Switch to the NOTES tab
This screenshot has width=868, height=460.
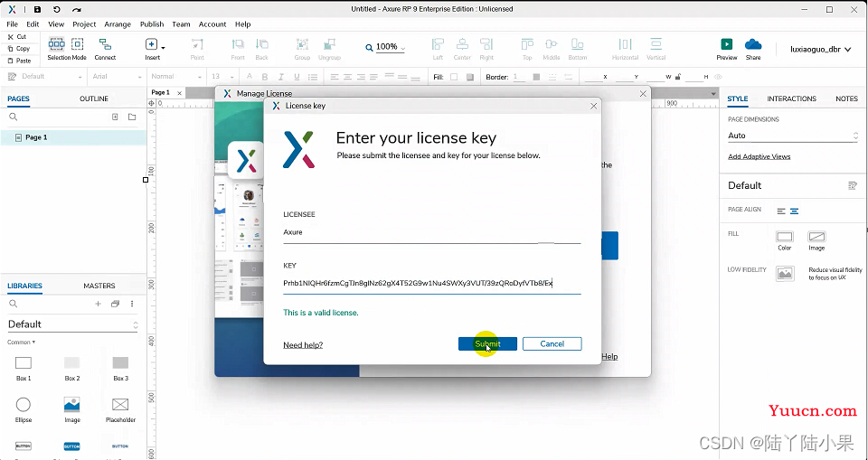(846, 99)
